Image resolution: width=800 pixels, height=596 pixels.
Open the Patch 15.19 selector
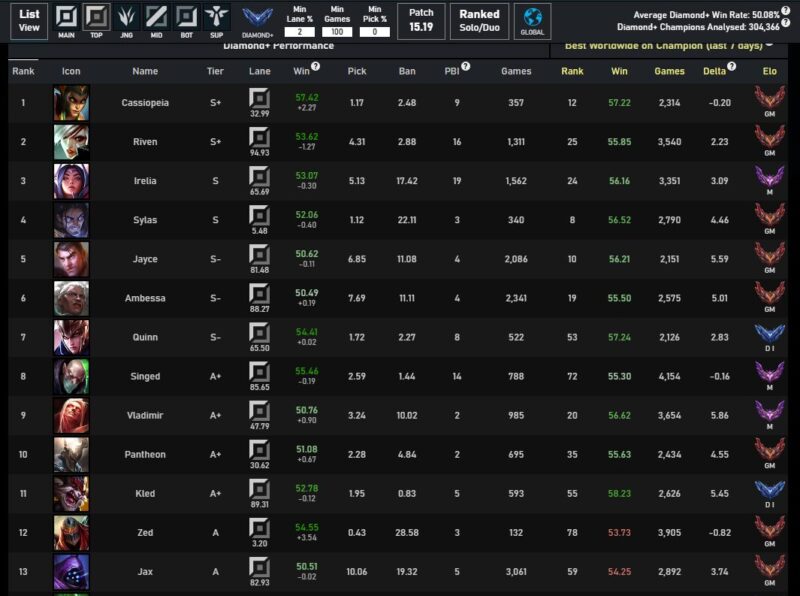pos(421,20)
